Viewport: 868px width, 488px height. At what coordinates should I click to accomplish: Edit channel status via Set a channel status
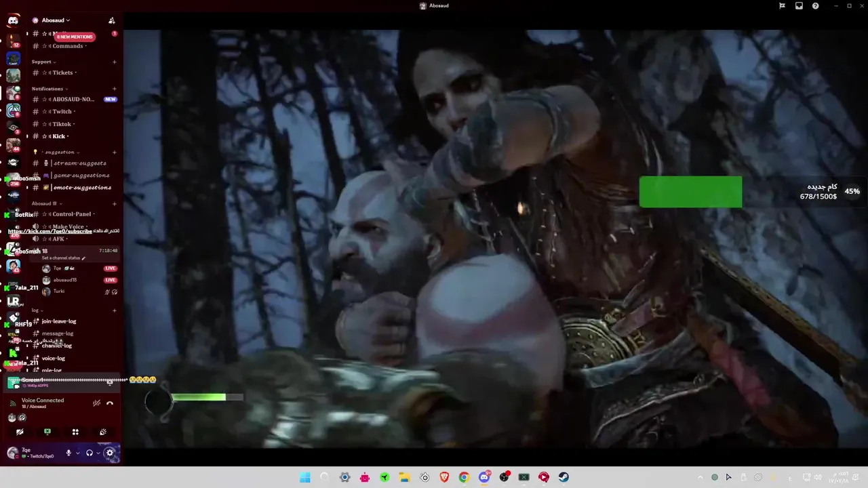click(64, 258)
